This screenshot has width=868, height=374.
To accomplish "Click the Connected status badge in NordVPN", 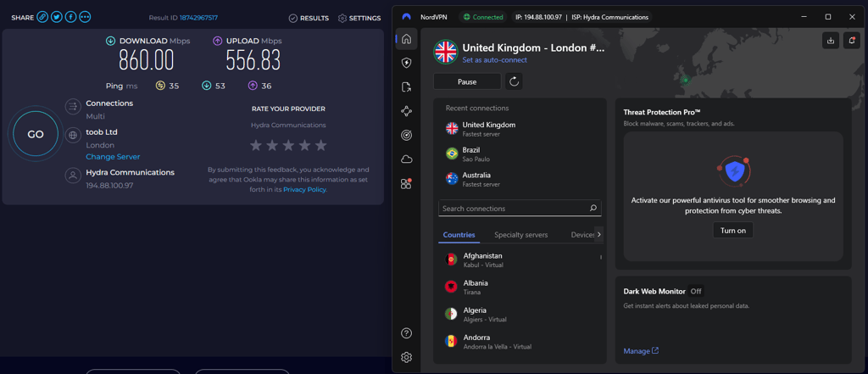I will (x=483, y=17).
